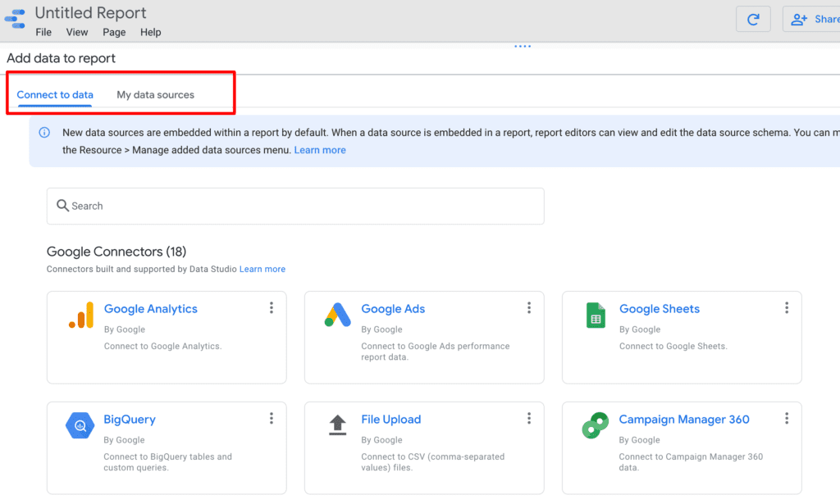Screen dimensions: 840x504
Task: Click the Connect to Campaign Manager 360 data description
Action: [x=691, y=462]
